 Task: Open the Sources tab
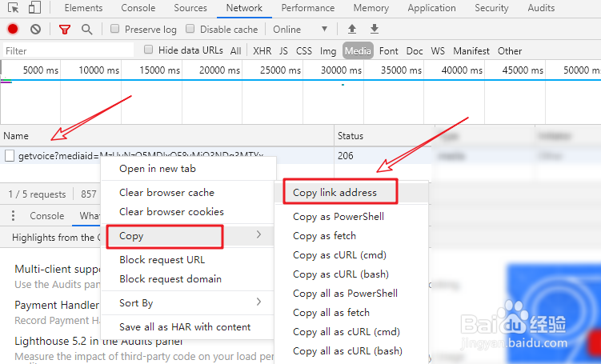190,8
